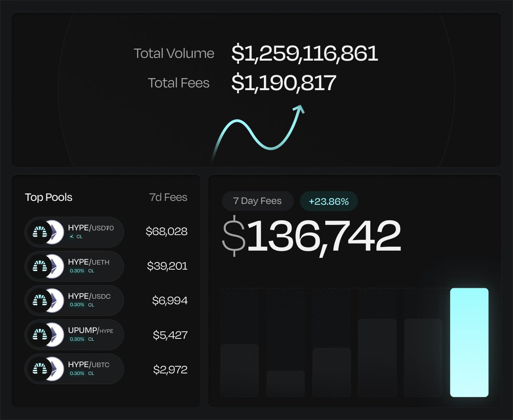
Task: Click the Ethereum-style logo in HYPE/UBTC row
Action: [x=57, y=369]
